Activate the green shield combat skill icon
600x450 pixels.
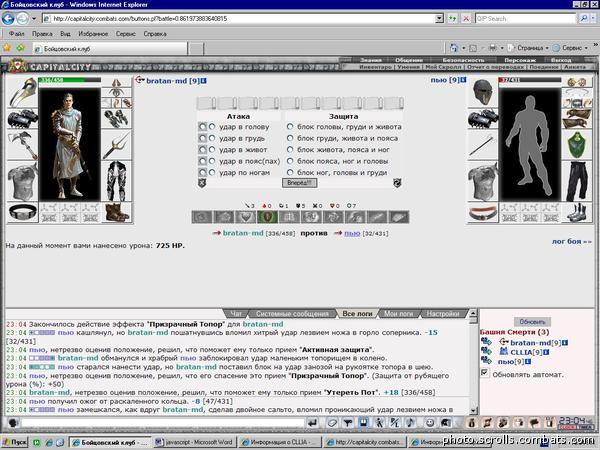click(x=267, y=217)
